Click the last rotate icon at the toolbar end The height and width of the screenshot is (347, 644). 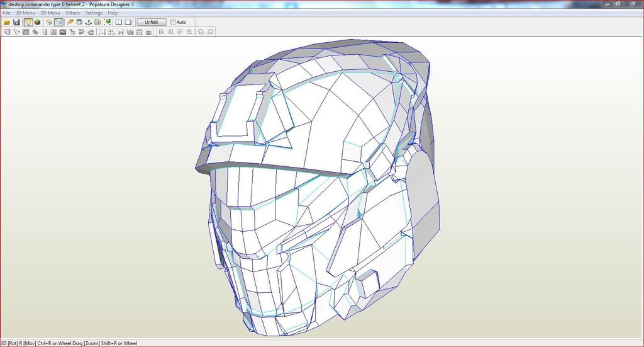[x=210, y=31]
